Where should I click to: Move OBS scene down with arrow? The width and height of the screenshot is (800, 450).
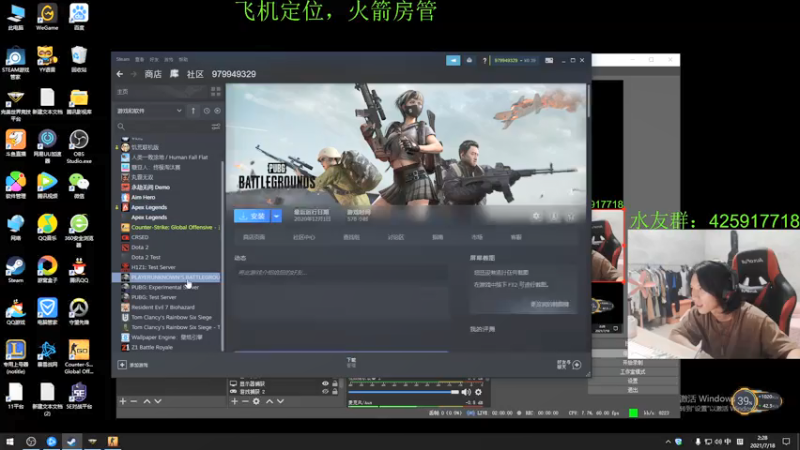(158, 402)
